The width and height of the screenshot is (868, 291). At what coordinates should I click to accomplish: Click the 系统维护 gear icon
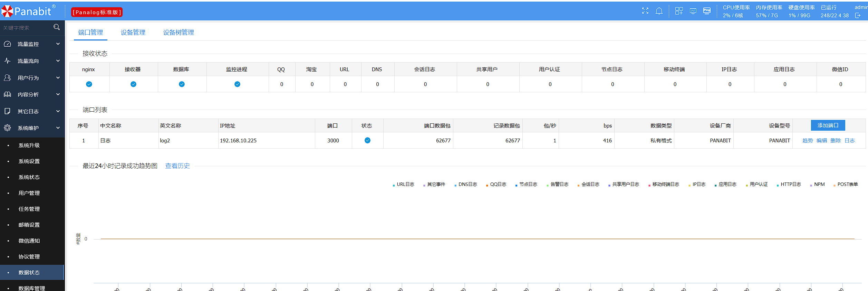pos(7,128)
